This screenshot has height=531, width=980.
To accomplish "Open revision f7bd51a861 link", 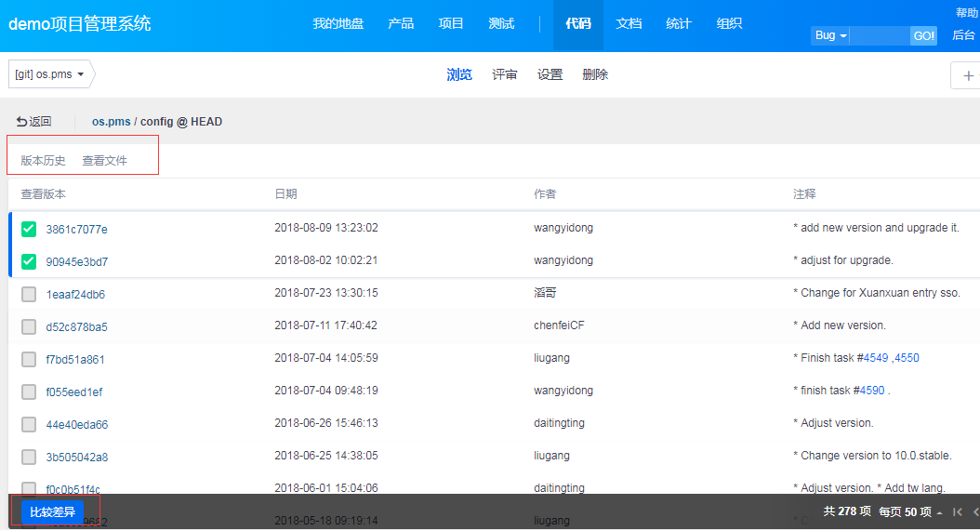I will 75,360.
